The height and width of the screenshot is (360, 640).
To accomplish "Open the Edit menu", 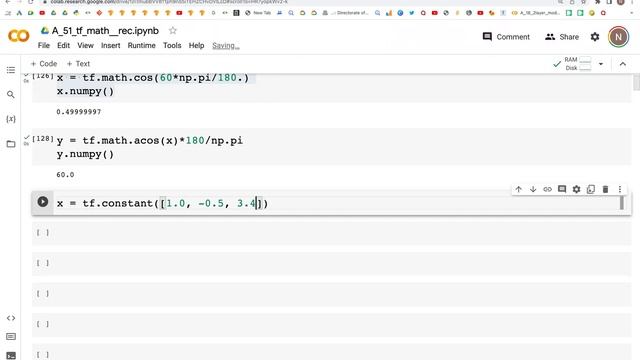I will coord(63,45).
